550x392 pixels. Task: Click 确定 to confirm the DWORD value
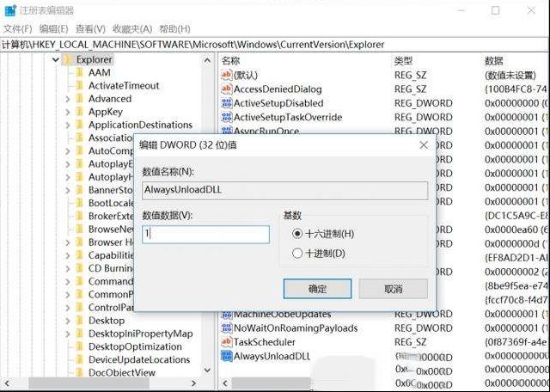317,289
